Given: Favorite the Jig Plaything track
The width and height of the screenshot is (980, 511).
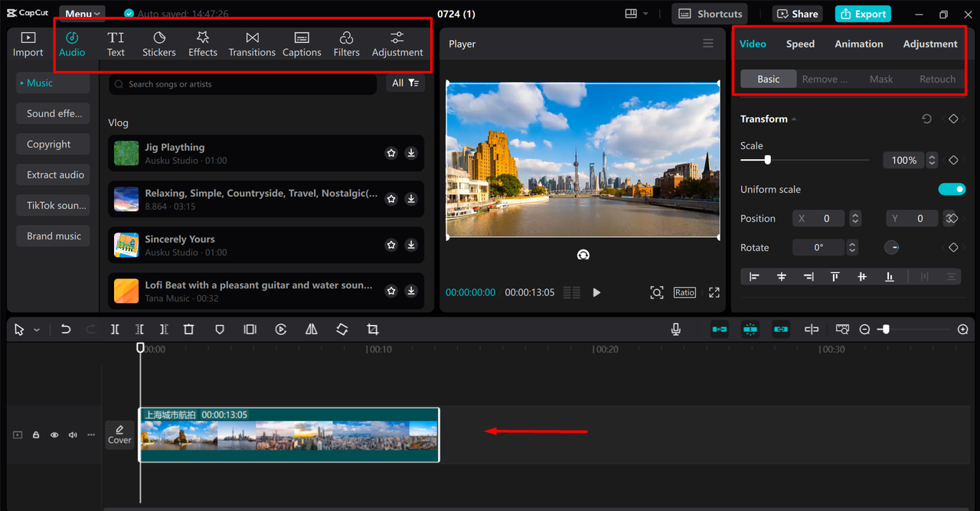Looking at the screenshot, I should [x=391, y=153].
